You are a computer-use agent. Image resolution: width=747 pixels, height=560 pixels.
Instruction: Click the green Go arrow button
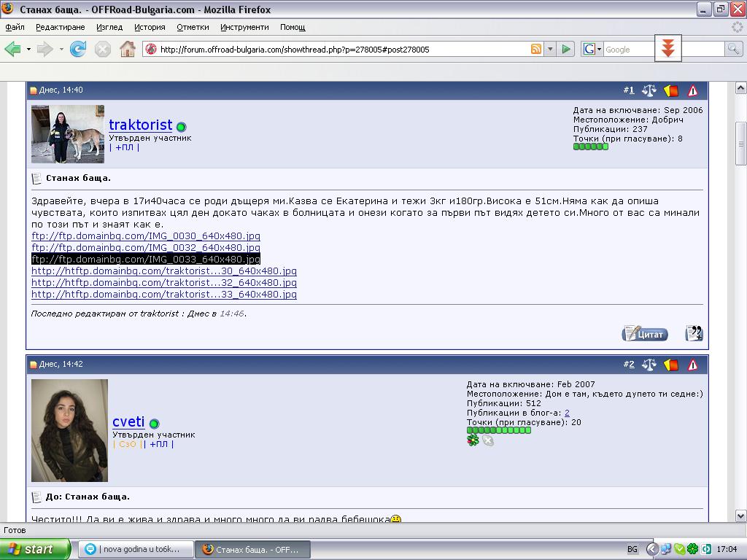pyautogui.click(x=565, y=49)
